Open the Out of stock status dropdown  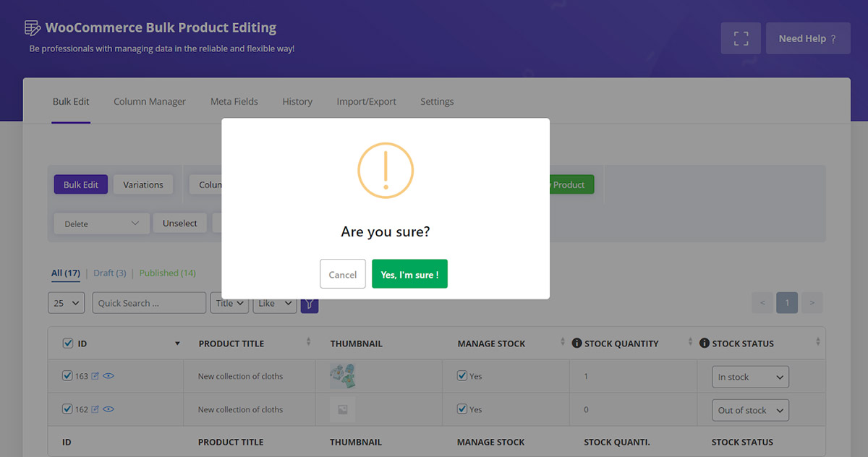click(750, 410)
